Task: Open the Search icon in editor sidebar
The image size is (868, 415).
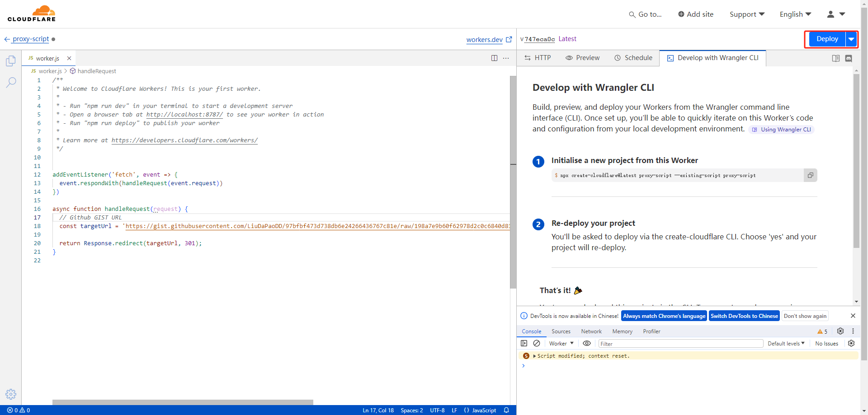Action: point(11,82)
